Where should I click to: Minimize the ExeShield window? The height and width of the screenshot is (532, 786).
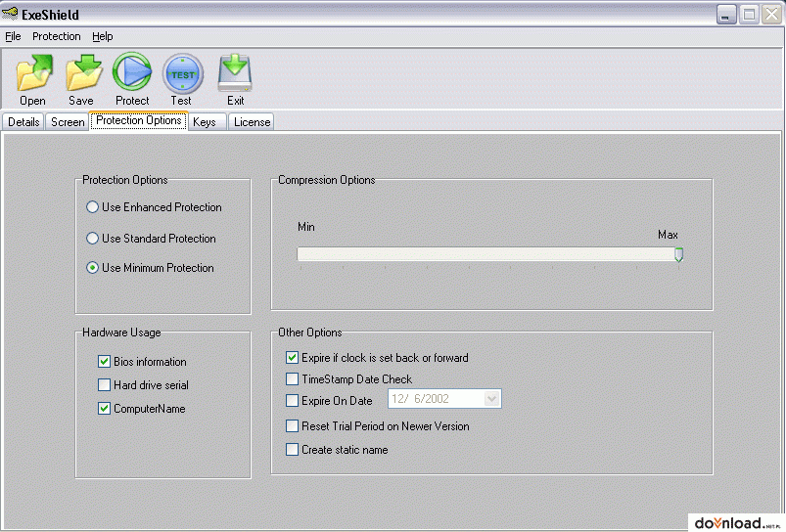(725, 15)
